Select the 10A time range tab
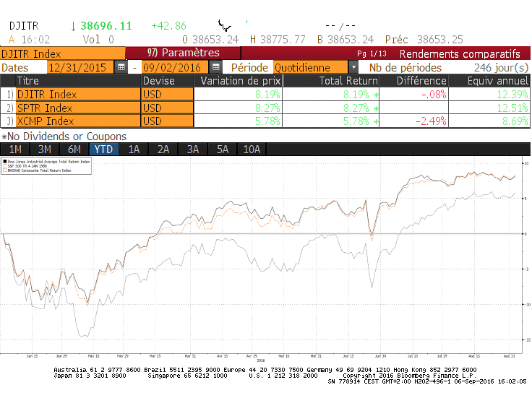The width and height of the screenshot is (532, 398). tap(252, 150)
